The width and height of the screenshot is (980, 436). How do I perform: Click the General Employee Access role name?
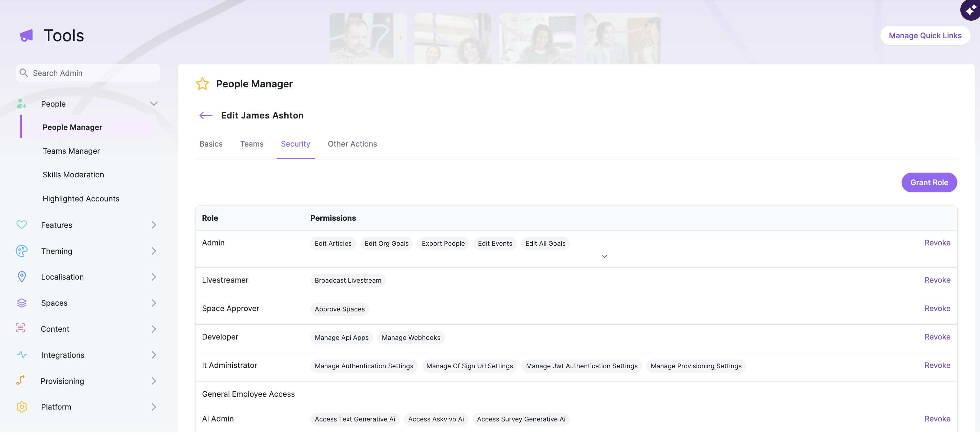248,394
